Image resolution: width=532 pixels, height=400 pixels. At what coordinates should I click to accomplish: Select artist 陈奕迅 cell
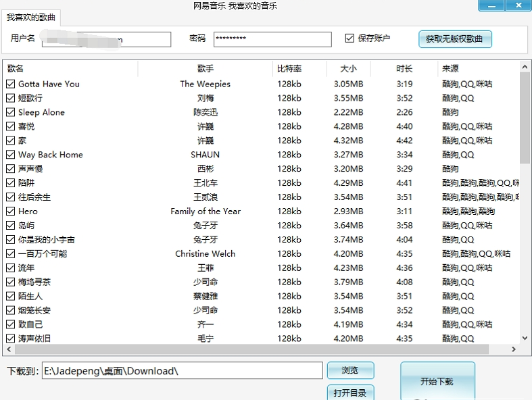coord(205,112)
